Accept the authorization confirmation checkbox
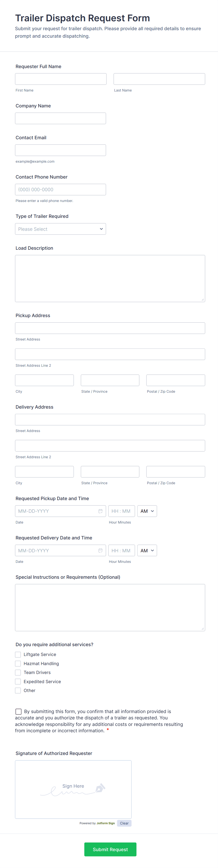 pos(19,711)
